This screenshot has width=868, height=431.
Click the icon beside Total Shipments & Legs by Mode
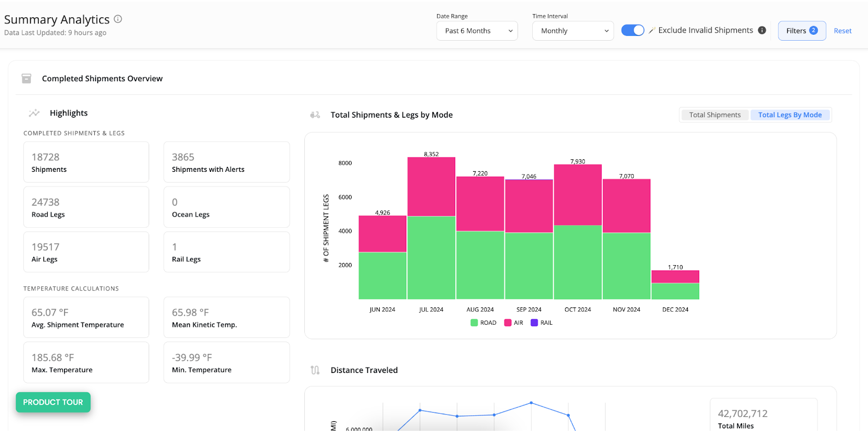click(x=315, y=115)
